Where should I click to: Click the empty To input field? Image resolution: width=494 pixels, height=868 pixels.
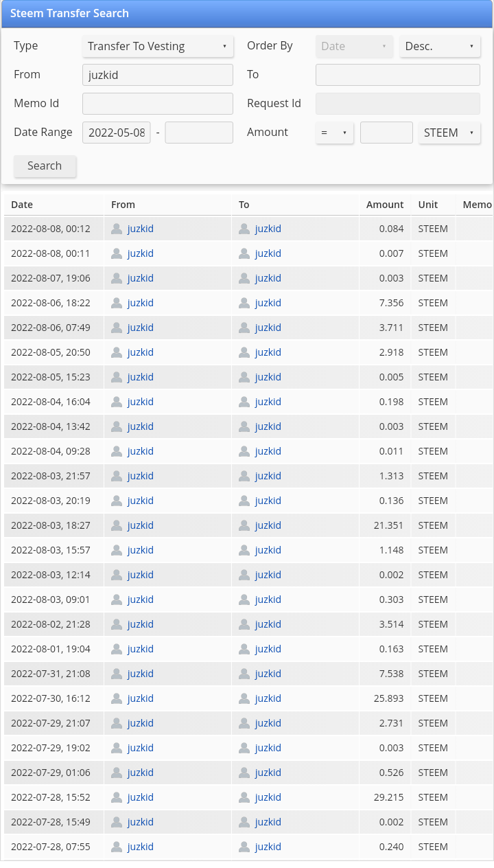[x=398, y=75]
